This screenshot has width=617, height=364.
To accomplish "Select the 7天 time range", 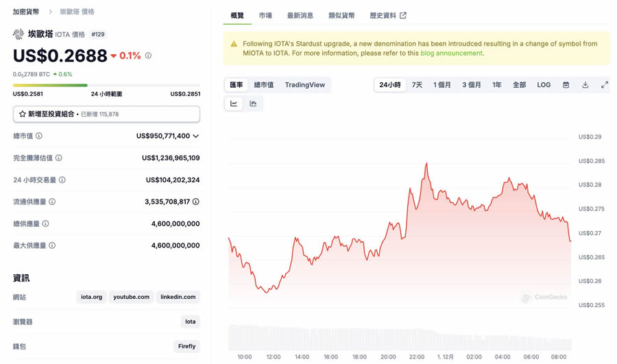I will tap(417, 85).
